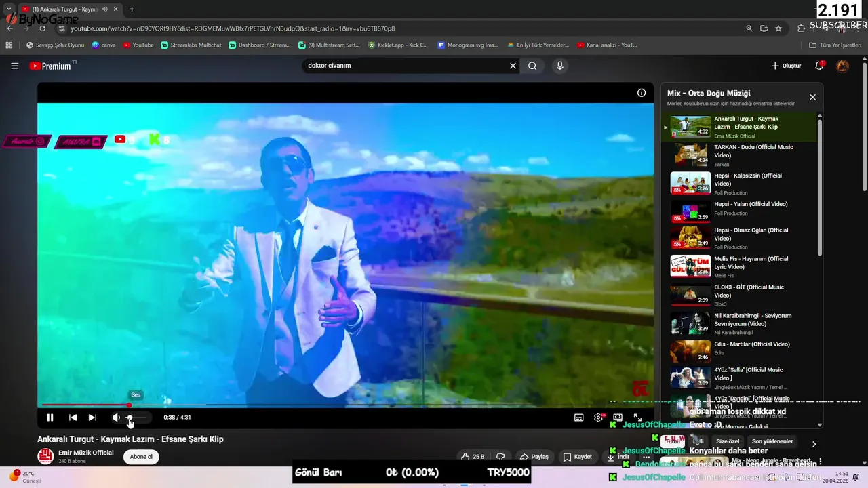Open player settings gear

598,418
